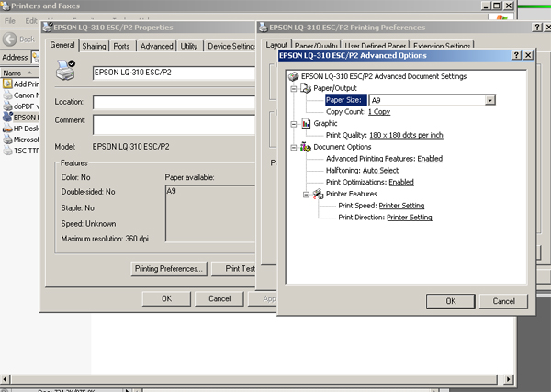The image size is (551, 392).
Task: Select the Paper Size label
Action: tap(346, 100)
